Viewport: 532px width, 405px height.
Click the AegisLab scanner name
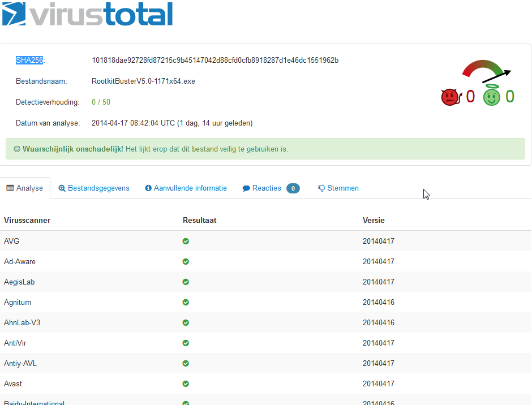pyautogui.click(x=19, y=282)
